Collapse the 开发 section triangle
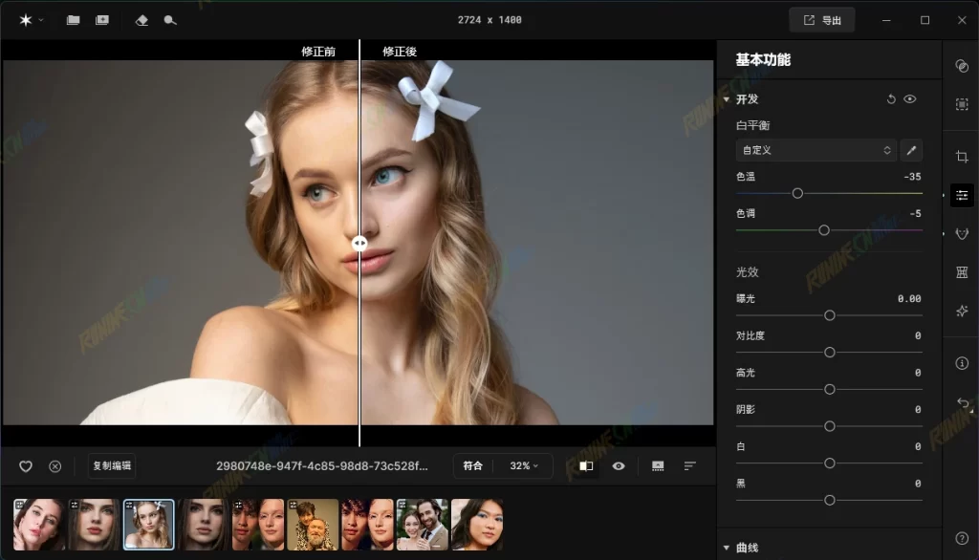The height and width of the screenshot is (560, 979). coord(727,99)
